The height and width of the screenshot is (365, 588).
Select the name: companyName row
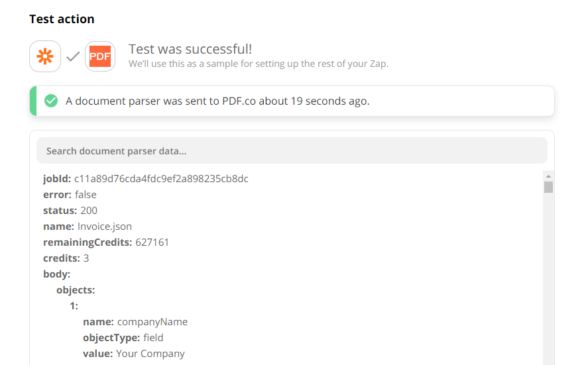135,322
